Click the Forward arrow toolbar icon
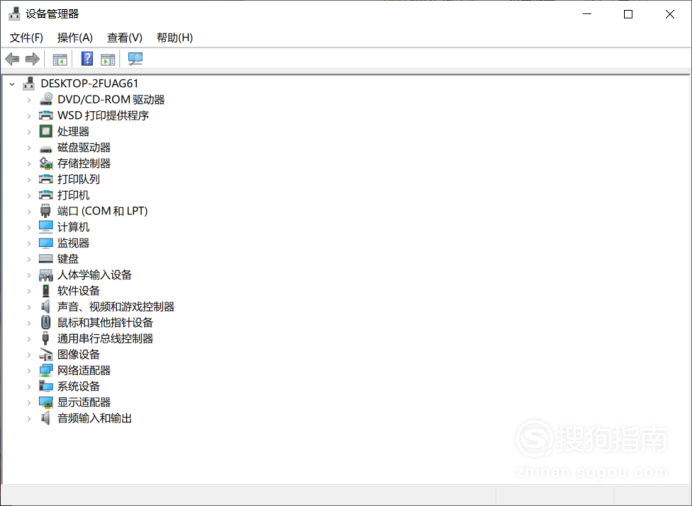The height and width of the screenshot is (506, 692). (x=32, y=59)
